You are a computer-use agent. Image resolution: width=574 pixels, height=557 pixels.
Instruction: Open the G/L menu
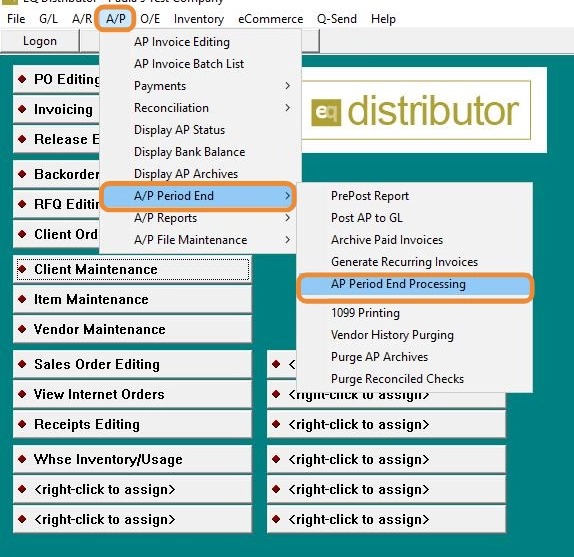[x=48, y=19]
